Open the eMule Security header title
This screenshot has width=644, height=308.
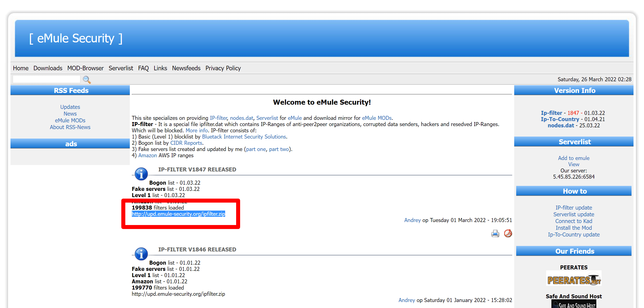tap(76, 38)
